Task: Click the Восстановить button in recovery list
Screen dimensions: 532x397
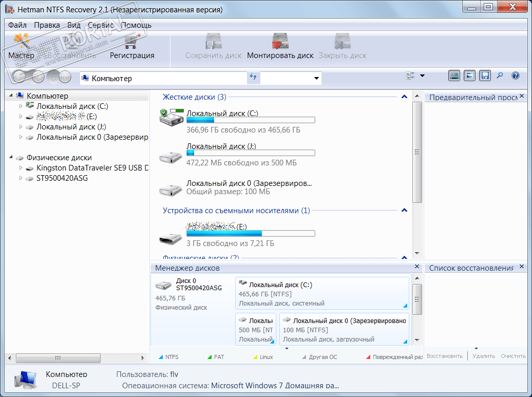Action: point(445,356)
